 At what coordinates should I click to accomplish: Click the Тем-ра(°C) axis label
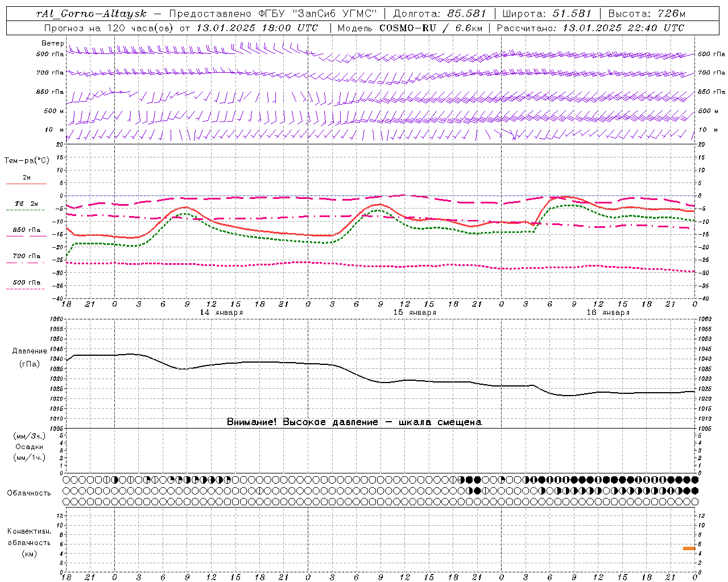[x=27, y=161]
